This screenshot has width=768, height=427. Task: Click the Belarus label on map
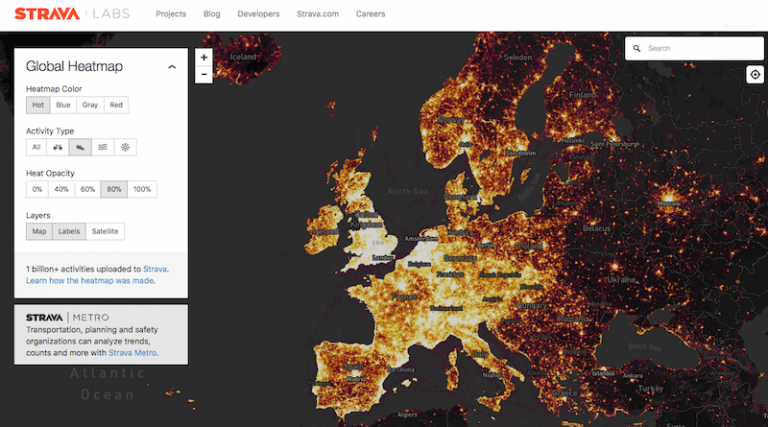[597, 228]
